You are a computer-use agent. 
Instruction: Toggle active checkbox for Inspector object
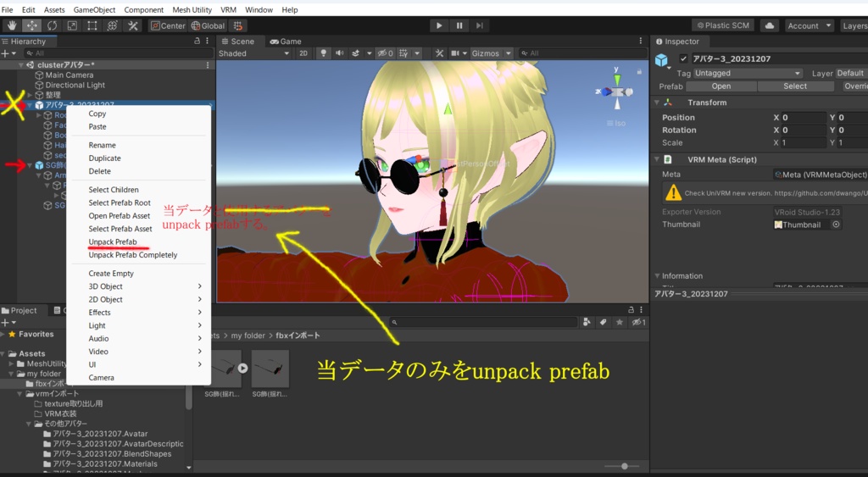tap(684, 58)
